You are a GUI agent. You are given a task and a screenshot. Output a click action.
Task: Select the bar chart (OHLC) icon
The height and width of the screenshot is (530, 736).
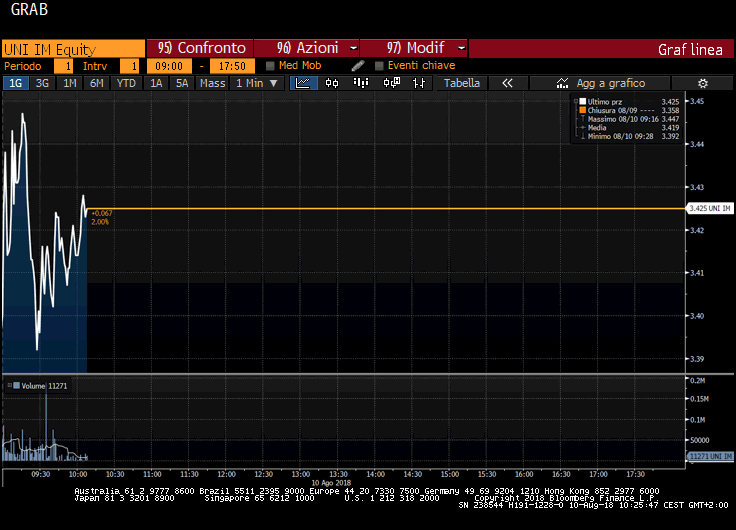point(361,83)
